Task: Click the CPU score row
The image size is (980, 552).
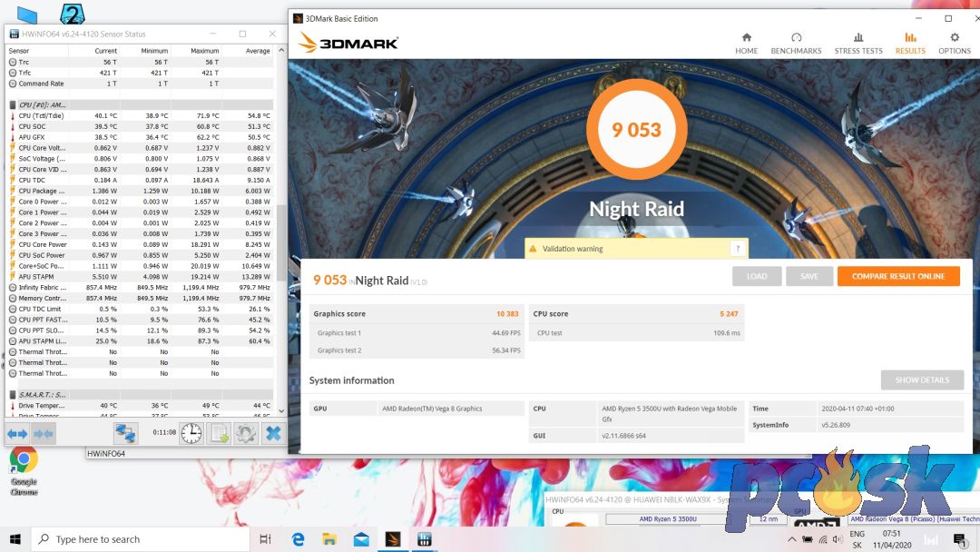Action: pyautogui.click(x=636, y=314)
